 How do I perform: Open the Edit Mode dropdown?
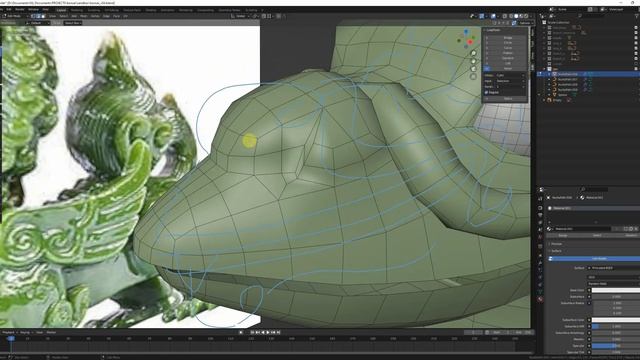point(15,16)
